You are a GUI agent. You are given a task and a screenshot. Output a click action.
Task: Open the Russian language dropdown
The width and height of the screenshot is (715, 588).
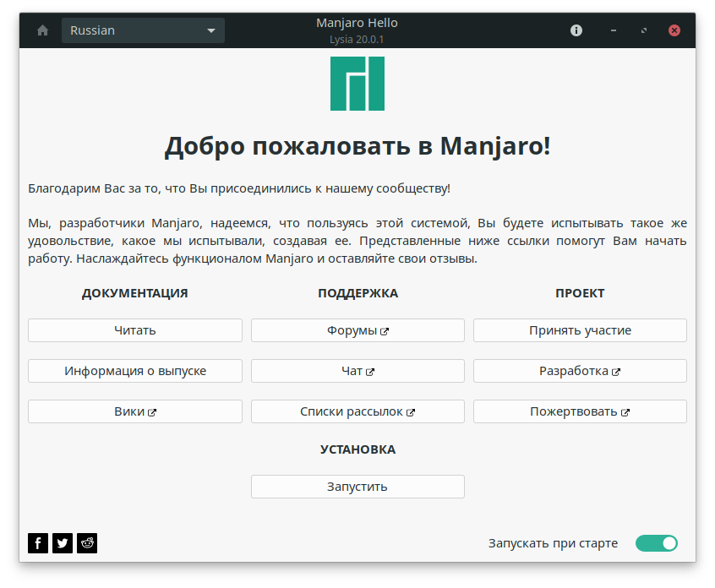[143, 30]
